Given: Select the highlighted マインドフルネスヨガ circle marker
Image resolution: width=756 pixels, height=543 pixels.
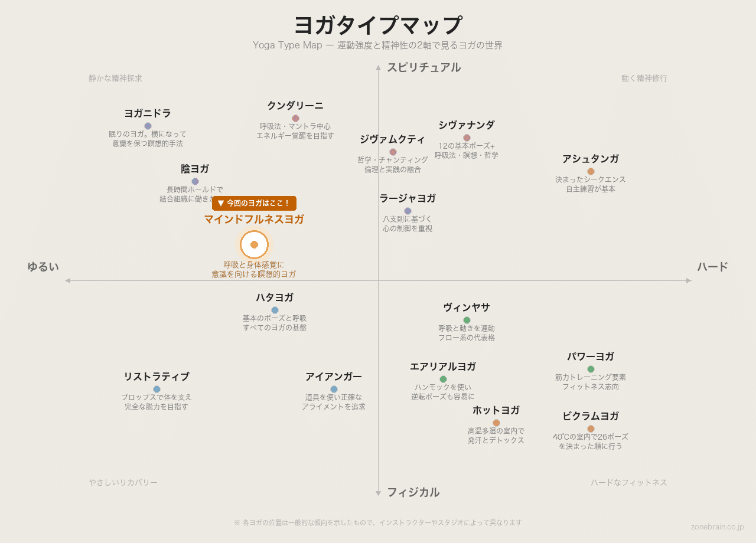Looking at the screenshot, I should (x=254, y=244).
